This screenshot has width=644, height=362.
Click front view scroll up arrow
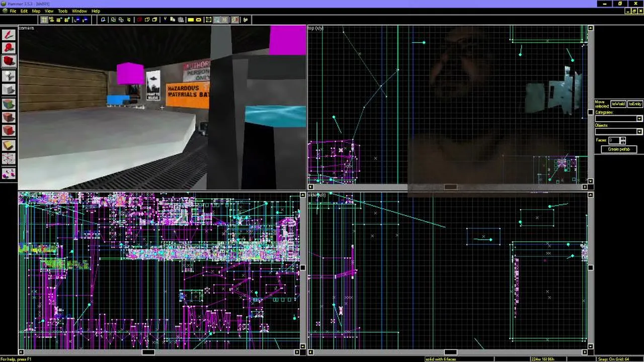[x=302, y=195]
